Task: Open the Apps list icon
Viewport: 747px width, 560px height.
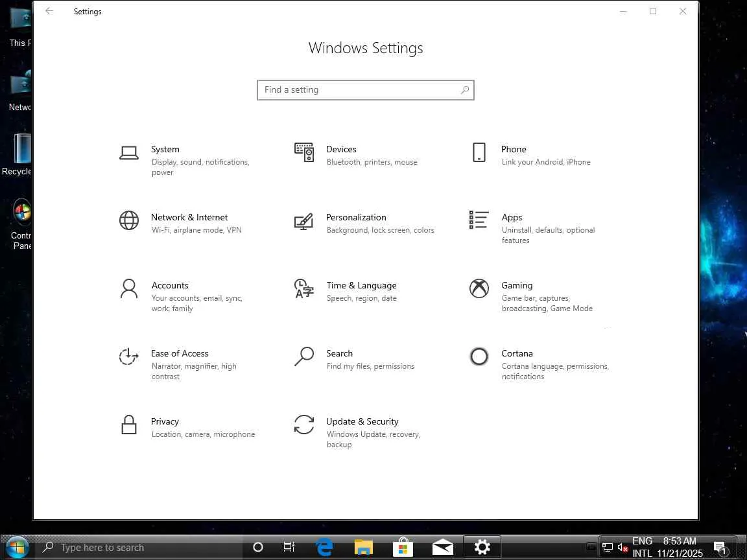Action: [x=479, y=220]
